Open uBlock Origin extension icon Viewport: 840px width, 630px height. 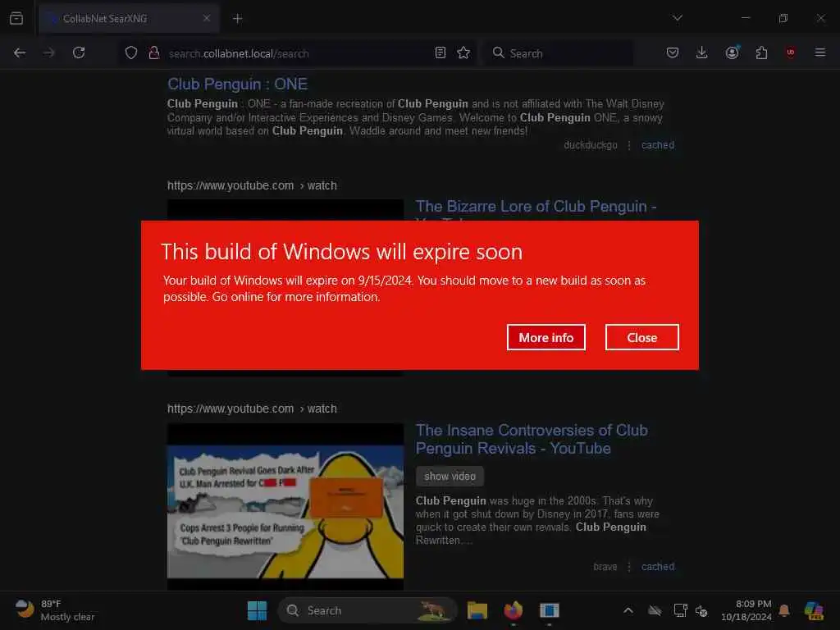pos(790,52)
